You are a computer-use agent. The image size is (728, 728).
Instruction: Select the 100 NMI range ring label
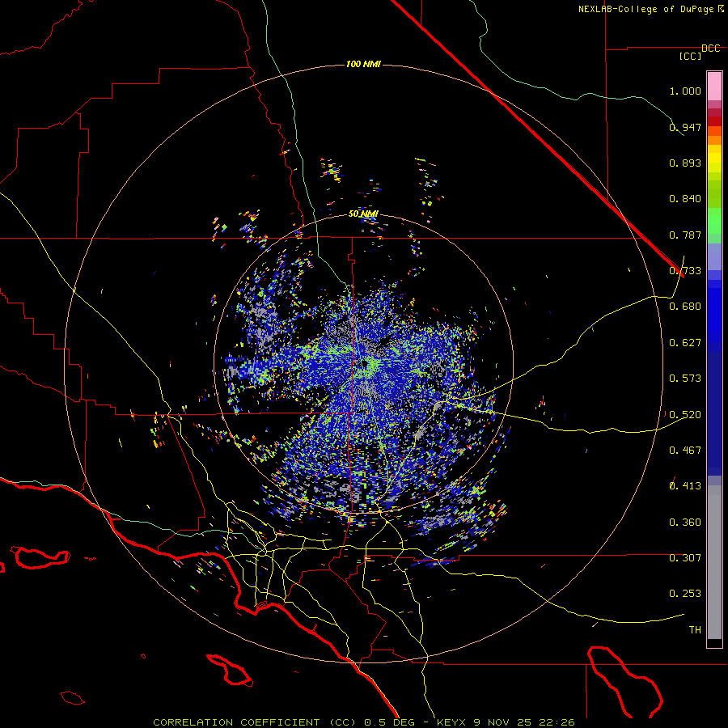[363, 64]
